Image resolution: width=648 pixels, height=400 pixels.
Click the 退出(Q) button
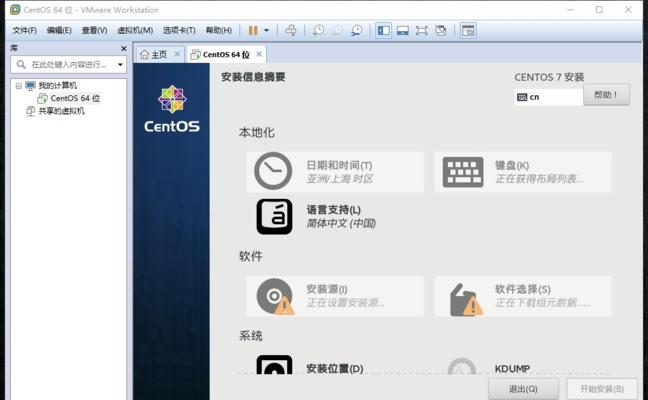523,389
